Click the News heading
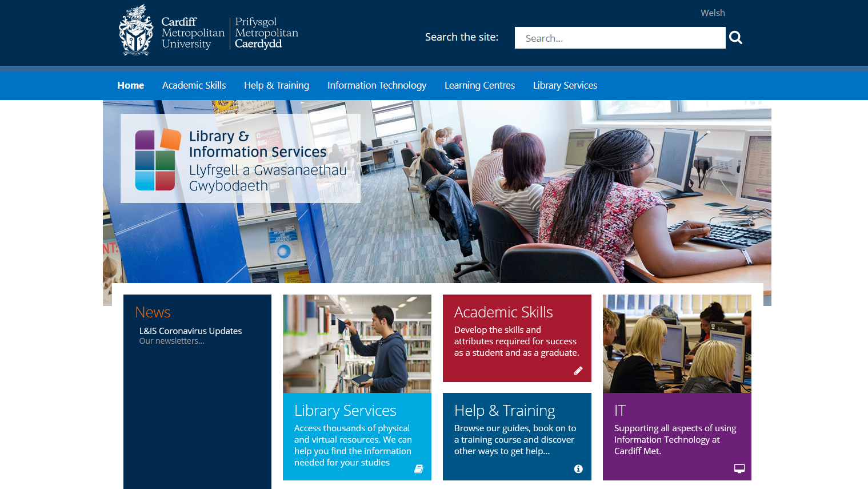Image resolution: width=868 pixels, height=489 pixels. 153,312
